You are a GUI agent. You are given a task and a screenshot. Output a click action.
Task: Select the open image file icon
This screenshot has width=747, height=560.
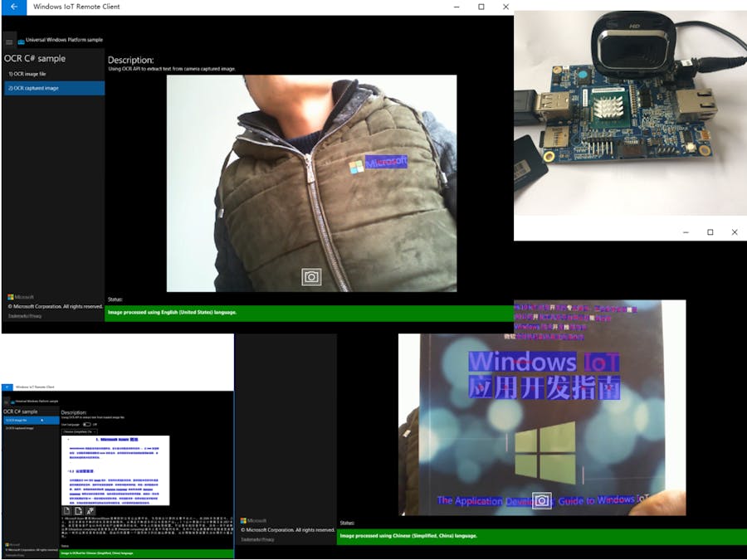(79, 510)
